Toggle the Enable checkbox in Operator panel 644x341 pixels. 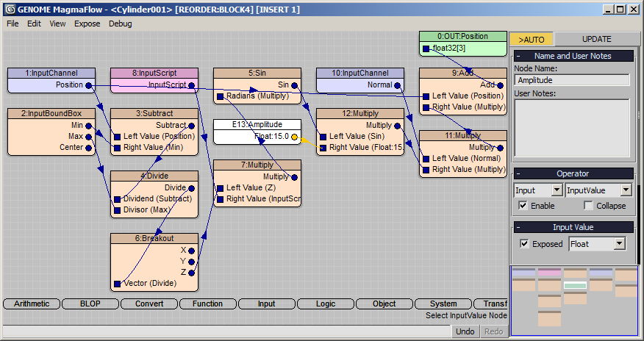pyautogui.click(x=523, y=206)
